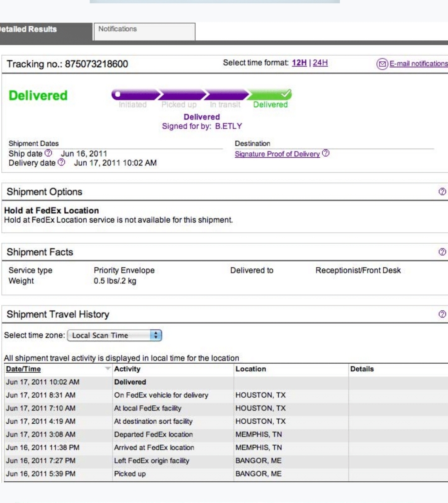Click help icon next to Delivery date
The image size is (448, 503).
pyautogui.click(x=61, y=162)
